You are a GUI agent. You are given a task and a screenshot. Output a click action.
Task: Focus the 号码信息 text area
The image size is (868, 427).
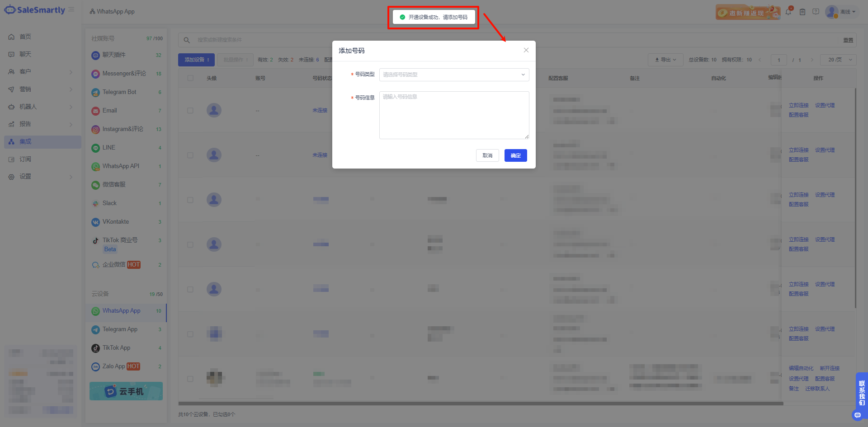tap(454, 115)
